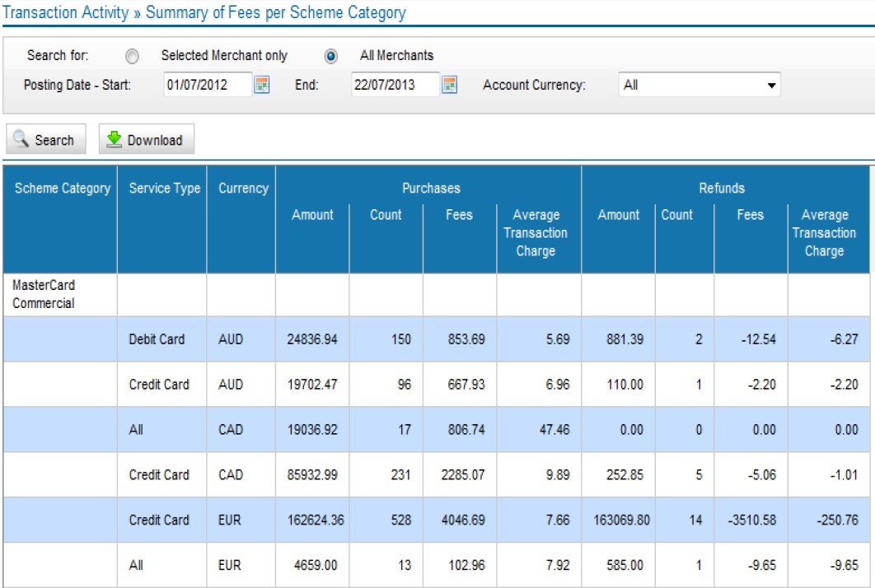Viewport: 875px width, 588px height.
Task: Click the refund fees -5.06
Action: (x=762, y=474)
